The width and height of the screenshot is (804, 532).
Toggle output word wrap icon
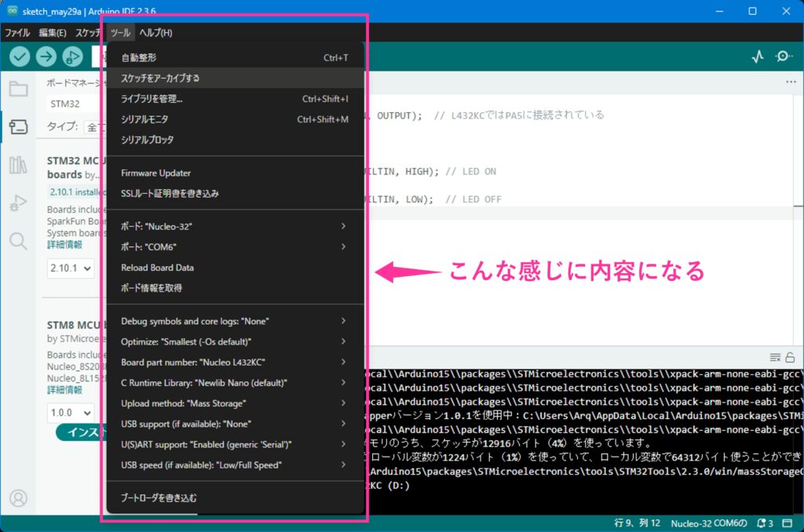click(775, 357)
